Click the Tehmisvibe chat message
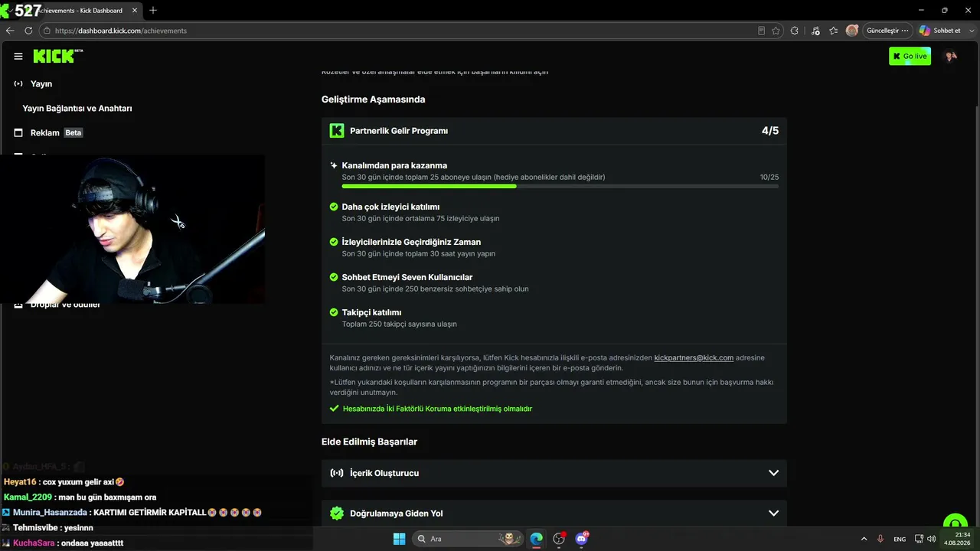Viewport: 980px width, 551px height. coord(47,528)
